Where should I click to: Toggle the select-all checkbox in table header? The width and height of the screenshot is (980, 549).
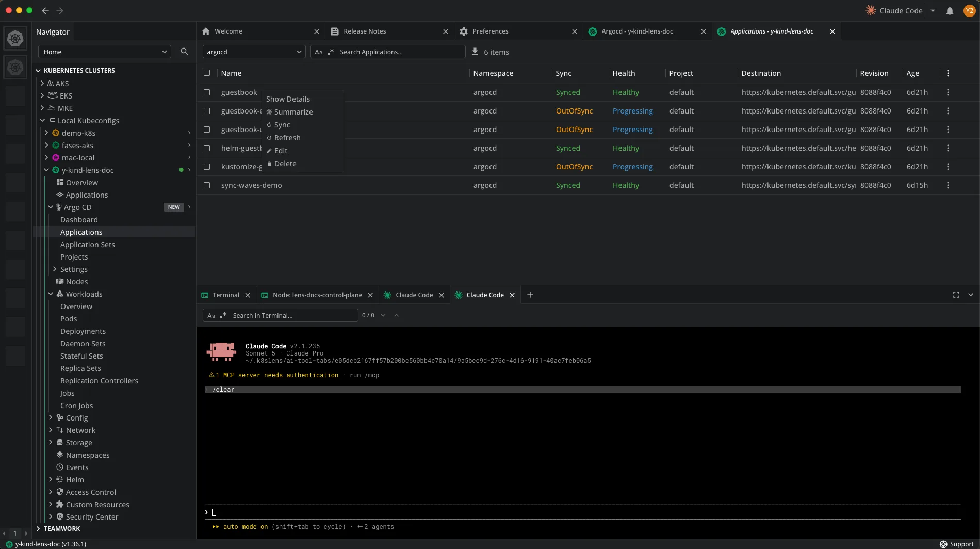[x=207, y=73]
